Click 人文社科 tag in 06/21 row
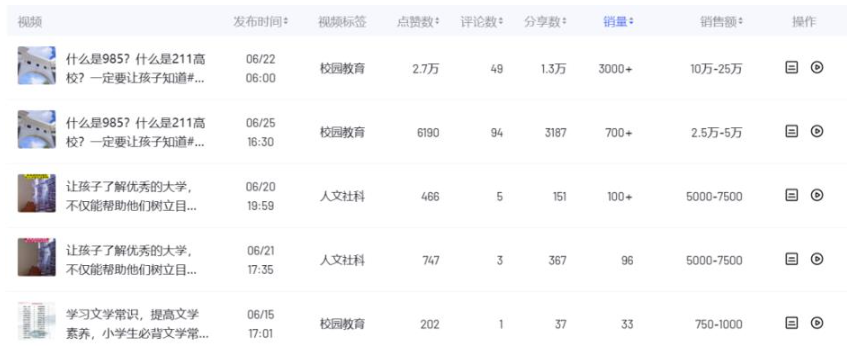This screenshot has height=362, width=847. [x=342, y=260]
